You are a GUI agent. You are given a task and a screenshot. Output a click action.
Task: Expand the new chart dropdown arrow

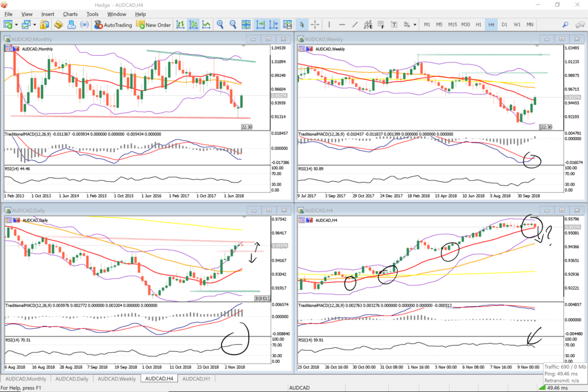pyautogui.click(x=17, y=25)
